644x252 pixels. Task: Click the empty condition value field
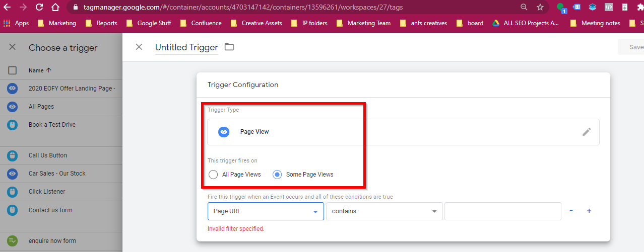(x=502, y=211)
